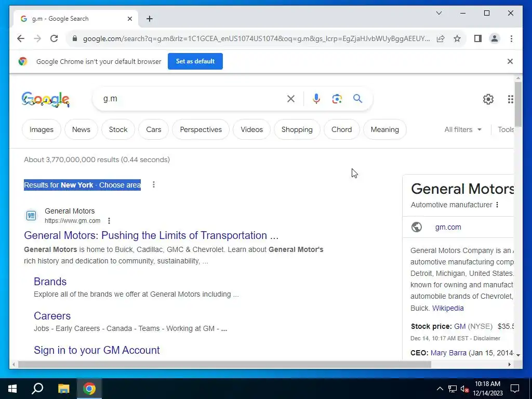Open Mary Barra CEO link
532x399 pixels.
(448, 353)
